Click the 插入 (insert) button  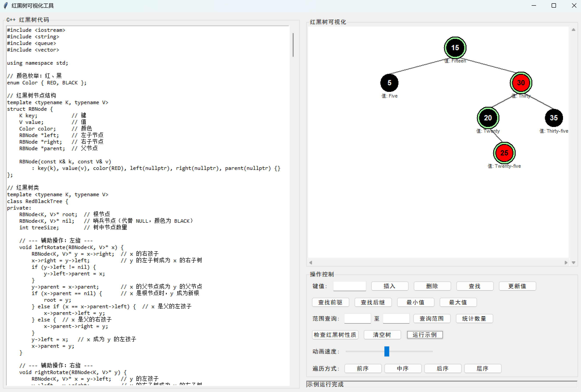(x=389, y=286)
